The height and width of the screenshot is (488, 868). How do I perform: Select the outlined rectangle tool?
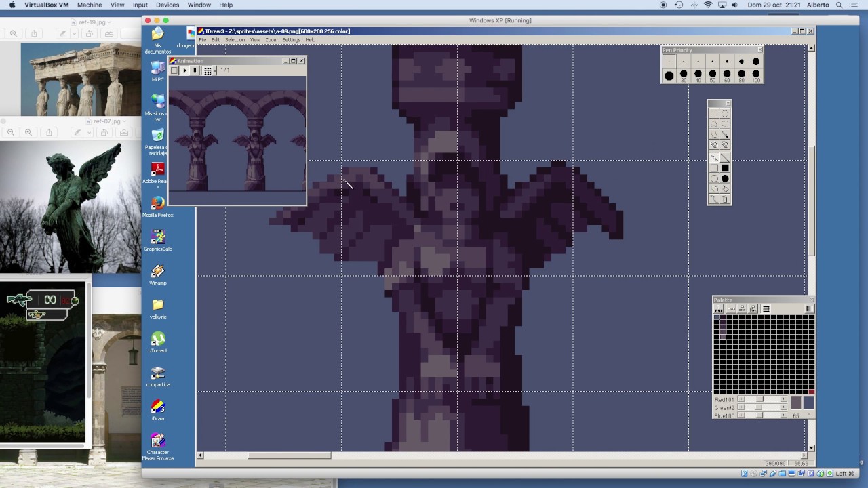[714, 168]
